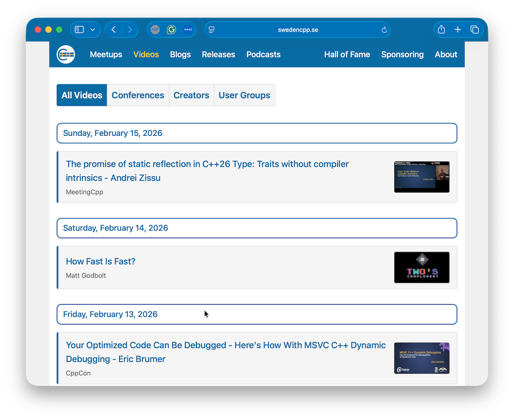Click the Two's Complement video thumbnail
Image resolution: width=514 pixels, height=420 pixels.
[421, 267]
